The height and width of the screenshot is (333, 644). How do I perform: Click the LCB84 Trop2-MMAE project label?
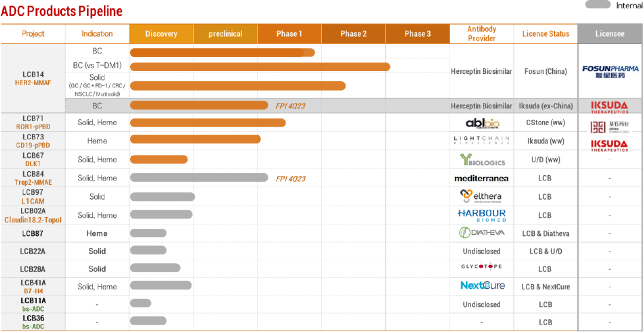pos(33,178)
